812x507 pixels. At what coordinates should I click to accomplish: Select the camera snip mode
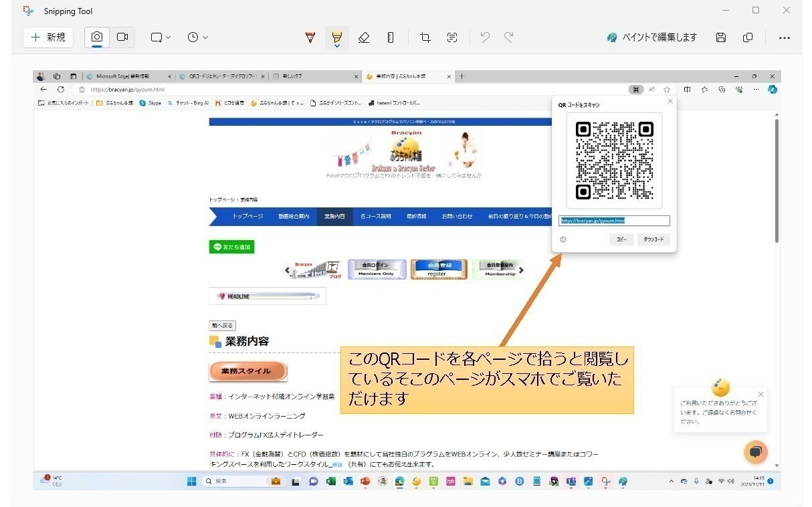[97, 37]
